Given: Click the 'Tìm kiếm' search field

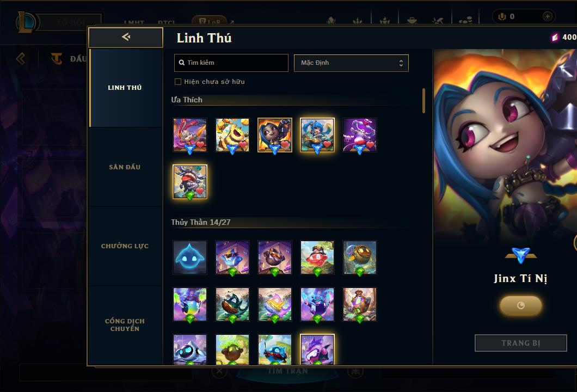Looking at the screenshot, I should (x=231, y=63).
